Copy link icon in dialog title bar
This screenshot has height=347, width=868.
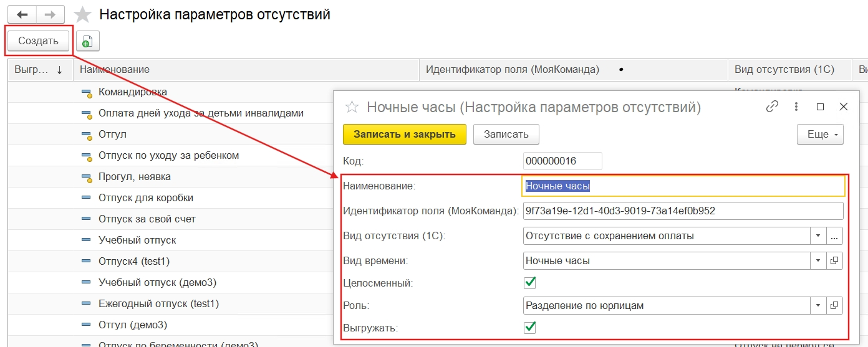773,107
